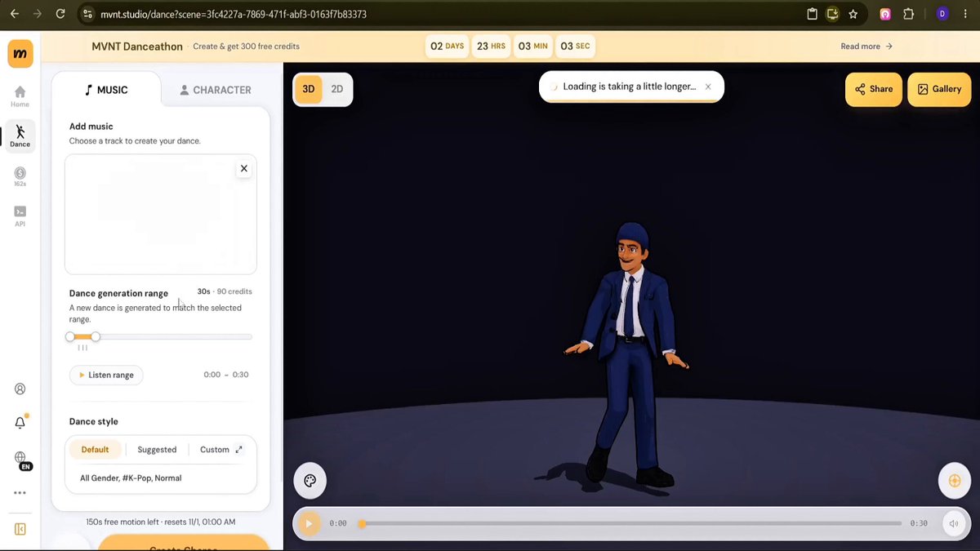Switch the view to 2D
Viewport: 980px width, 551px height.
(x=337, y=89)
